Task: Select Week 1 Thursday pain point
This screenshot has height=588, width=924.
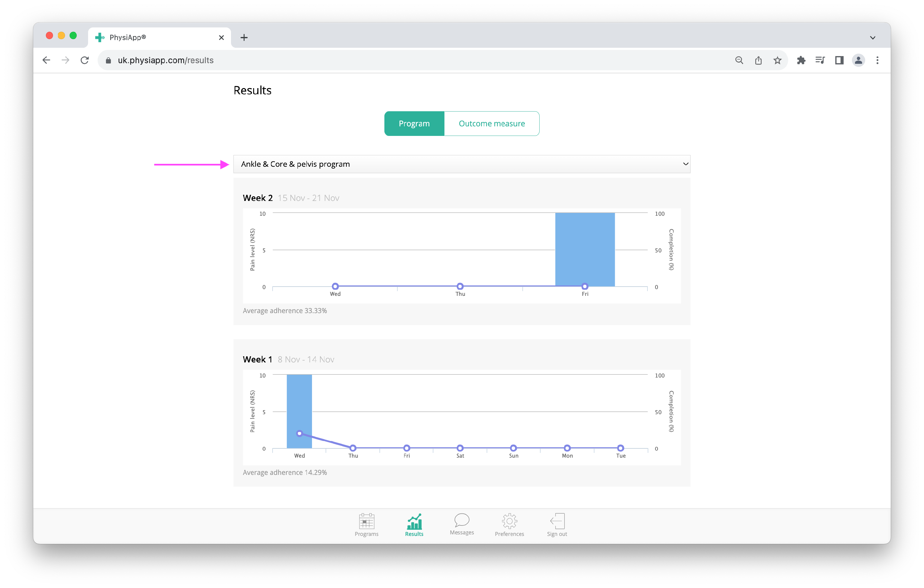Action: pyautogui.click(x=353, y=448)
